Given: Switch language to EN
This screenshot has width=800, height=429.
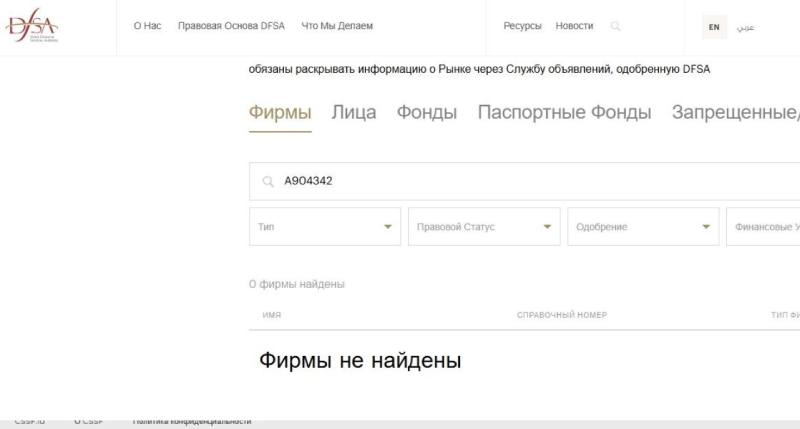Looking at the screenshot, I should click(714, 27).
